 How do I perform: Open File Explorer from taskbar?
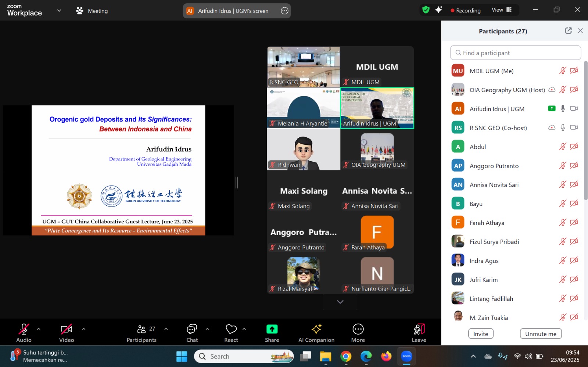tap(326, 356)
